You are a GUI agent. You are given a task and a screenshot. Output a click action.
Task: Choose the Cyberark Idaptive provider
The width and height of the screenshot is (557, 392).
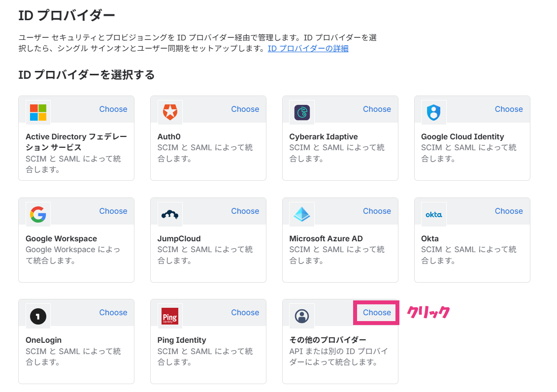(377, 109)
